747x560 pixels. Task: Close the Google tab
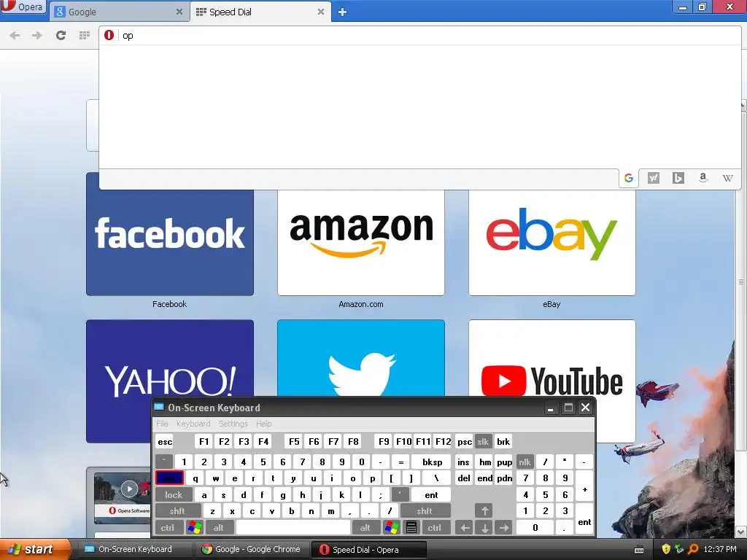click(179, 12)
